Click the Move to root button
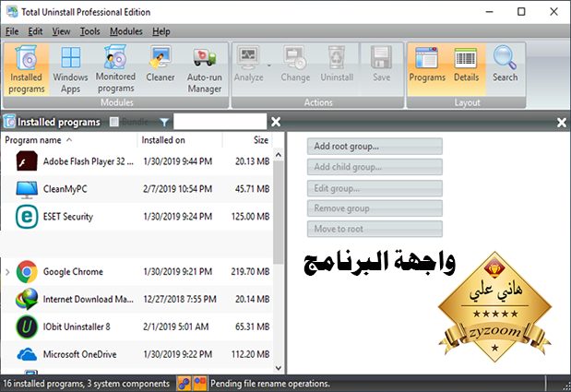 coord(375,229)
